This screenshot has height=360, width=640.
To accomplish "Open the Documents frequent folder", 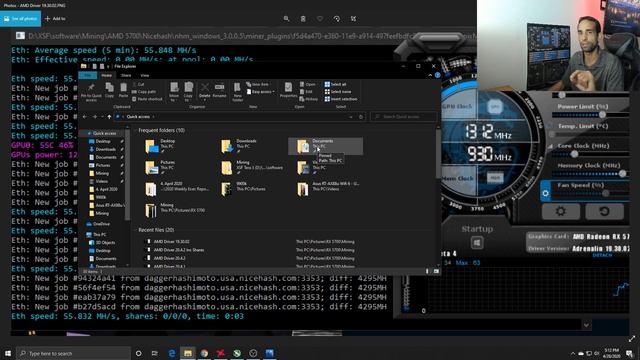I will tap(325, 146).
